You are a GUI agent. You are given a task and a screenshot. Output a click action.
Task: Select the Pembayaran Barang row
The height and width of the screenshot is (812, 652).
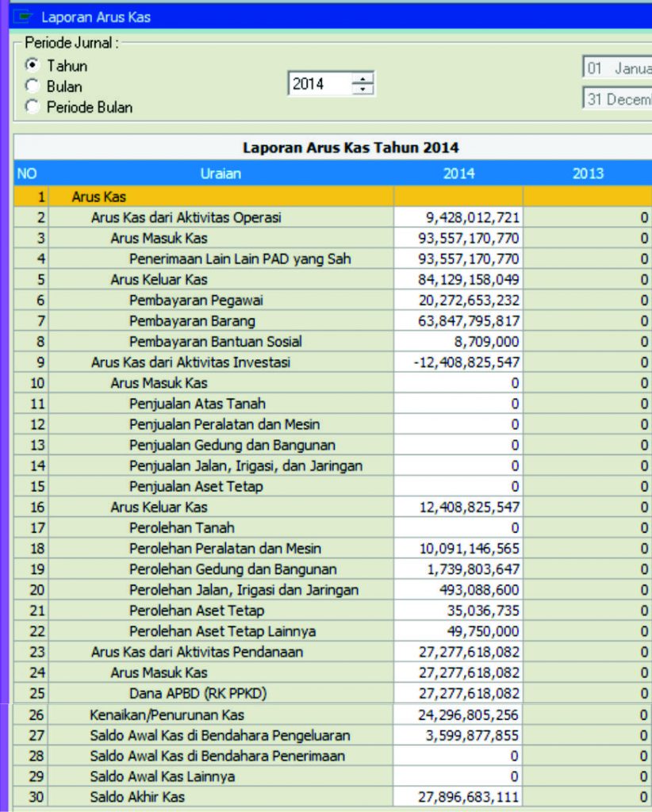click(332, 321)
